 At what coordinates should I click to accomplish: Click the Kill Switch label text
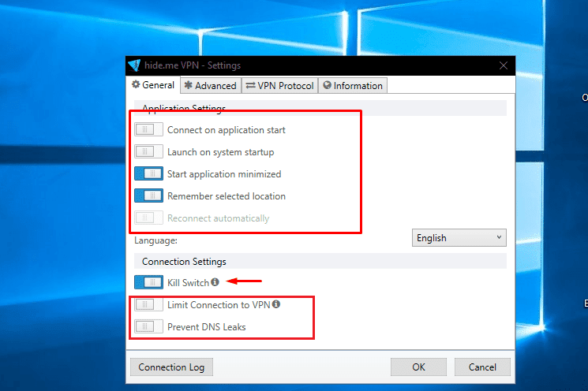pos(188,283)
